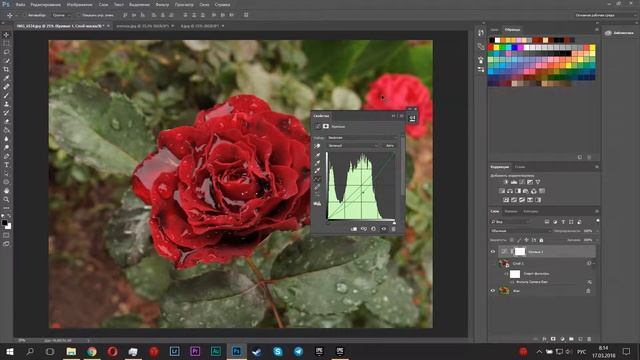
Task: Switch to the Swatches tab
Action: (x=512, y=30)
